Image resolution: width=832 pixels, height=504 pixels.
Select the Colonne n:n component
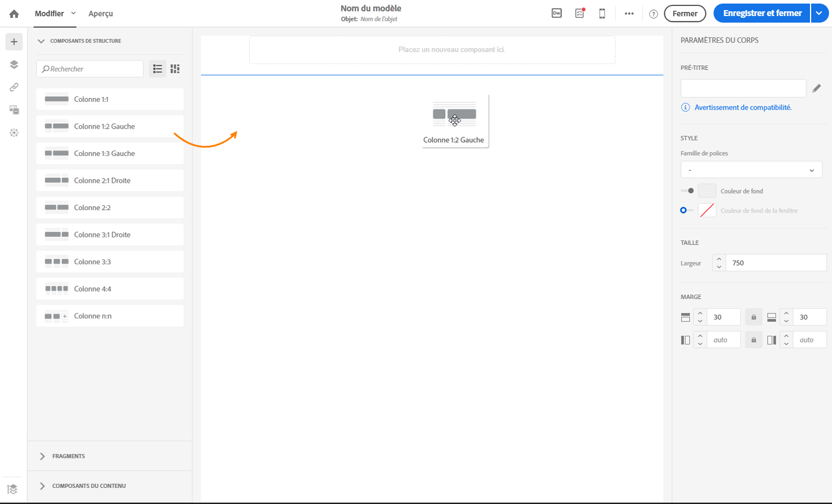[x=110, y=316]
